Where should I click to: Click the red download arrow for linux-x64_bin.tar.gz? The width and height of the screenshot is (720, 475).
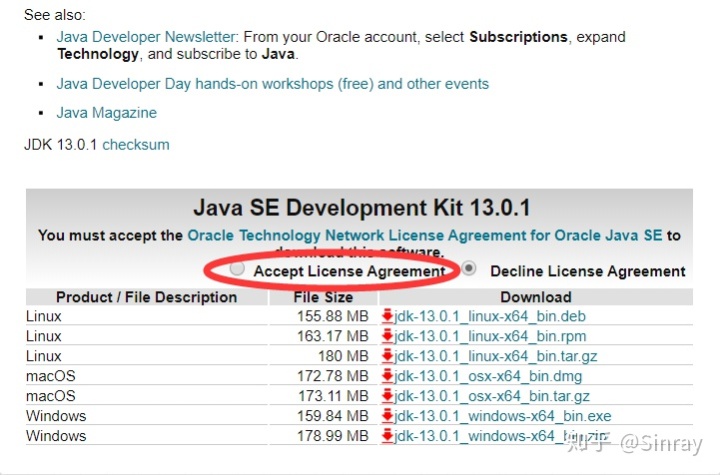[388, 356]
